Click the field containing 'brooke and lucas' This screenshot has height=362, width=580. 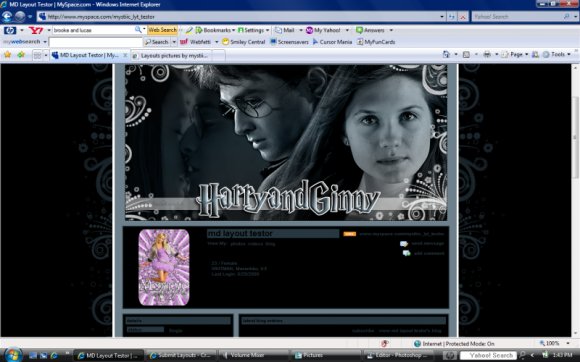coord(93,30)
